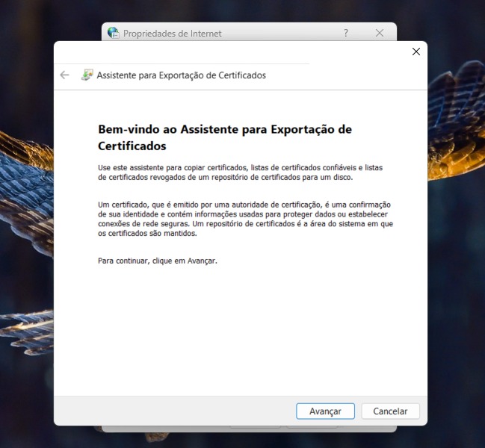Click the desktop wallpaper right of the wizard
The image size is (485, 448).
(456, 224)
